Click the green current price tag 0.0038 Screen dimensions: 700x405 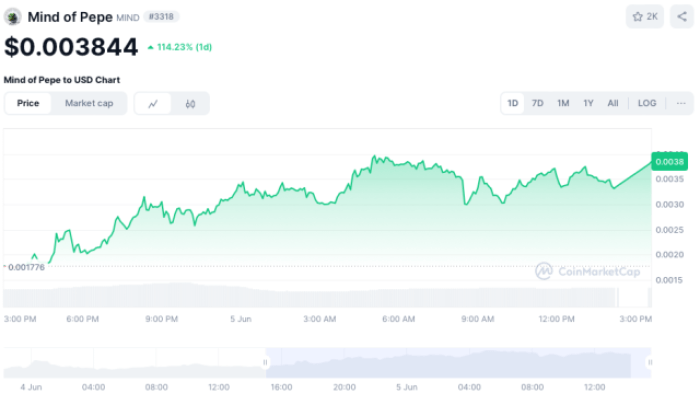pos(669,161)
